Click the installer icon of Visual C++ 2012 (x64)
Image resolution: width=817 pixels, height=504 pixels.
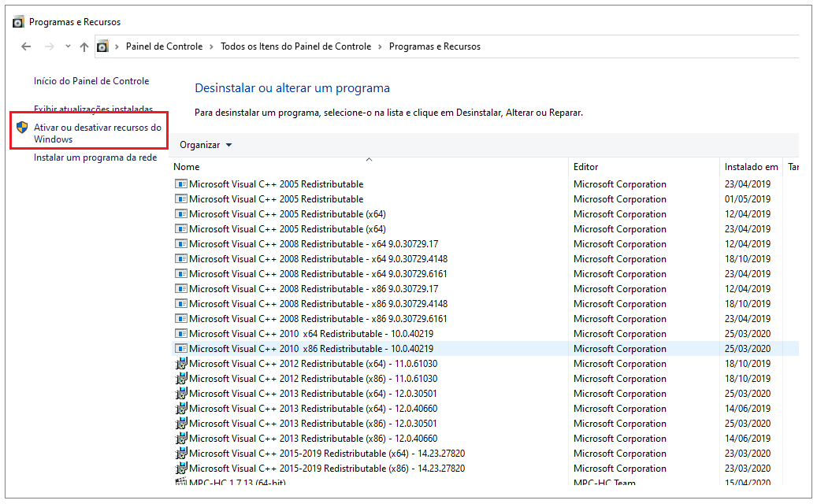180,363
